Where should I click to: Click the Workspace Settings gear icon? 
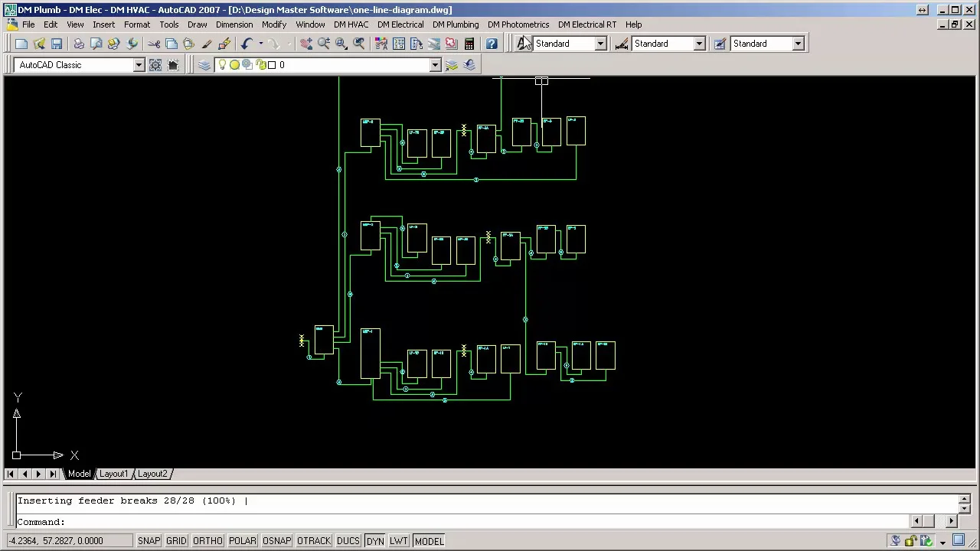(155, 65)
